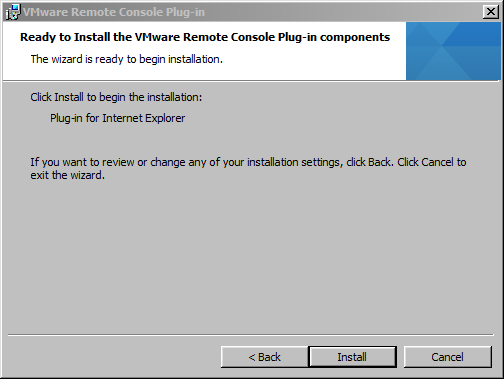The image size is (504, 379).
Task: Click the empty title bar area beside title
Action: [343, 12]
